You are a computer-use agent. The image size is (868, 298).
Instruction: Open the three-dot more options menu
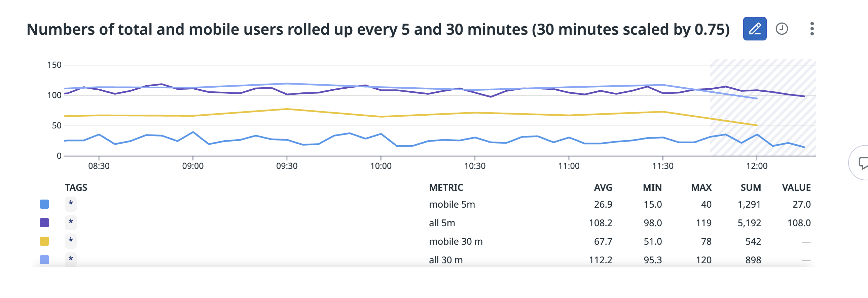click(812, 29)
